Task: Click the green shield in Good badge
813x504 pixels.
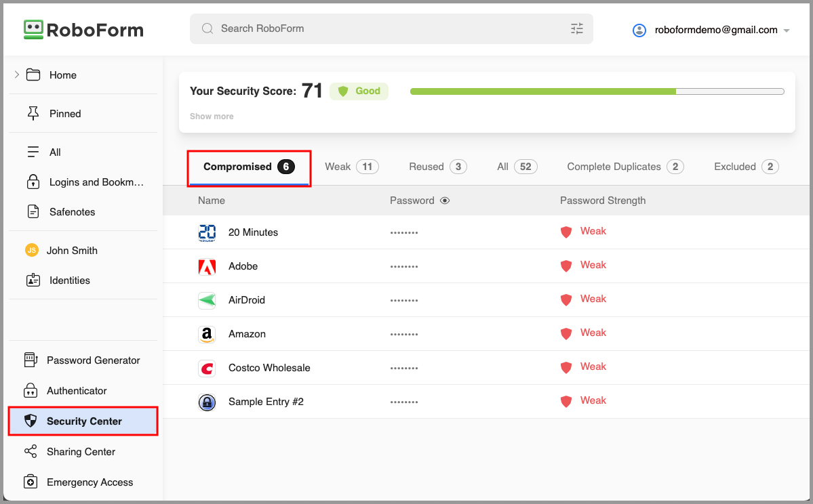Action: click(x=342, y=91)
